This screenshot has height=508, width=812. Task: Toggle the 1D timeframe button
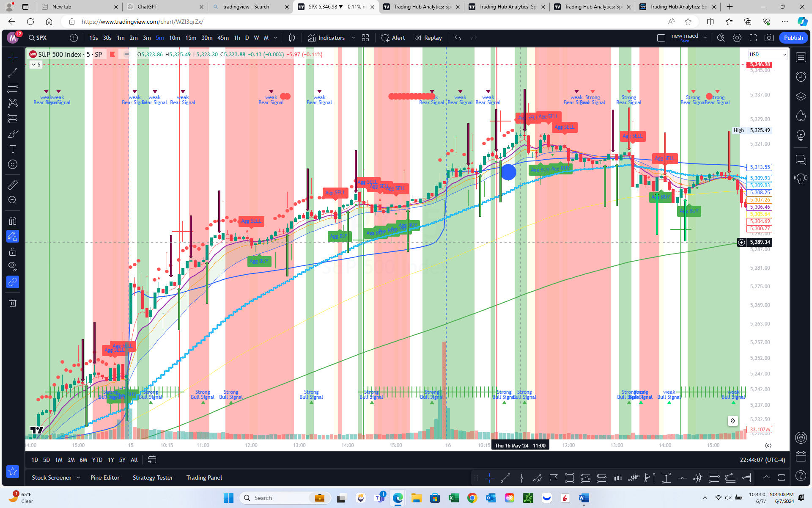[x=35, y=460]
